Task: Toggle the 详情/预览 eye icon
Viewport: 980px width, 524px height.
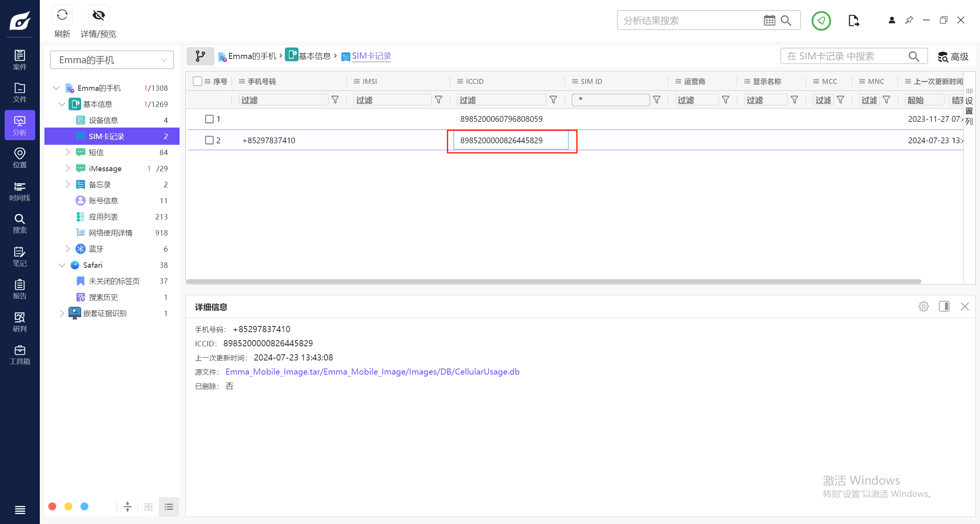Action: [98, 15]
